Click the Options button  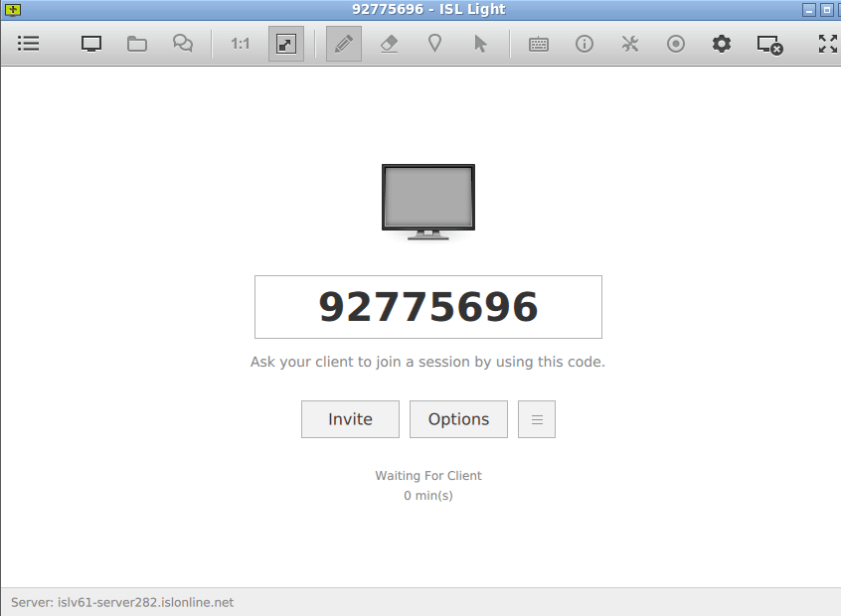pos(458,419)
